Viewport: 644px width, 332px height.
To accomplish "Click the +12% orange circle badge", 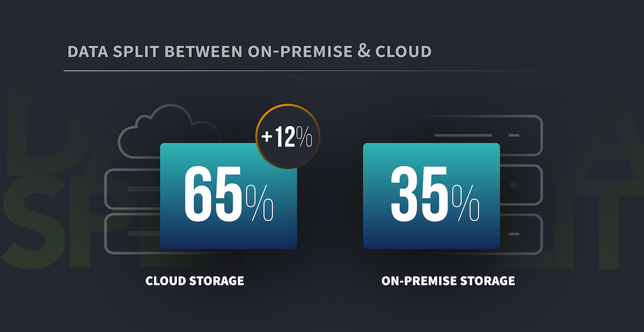I will tap(287, 136).
